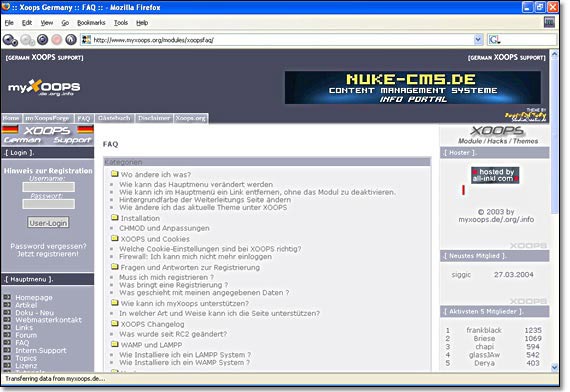Open the NUKE-CMS.DE banner
This screenshot has height=392, width=570.
pyautogui.click(x=413, y=88)
